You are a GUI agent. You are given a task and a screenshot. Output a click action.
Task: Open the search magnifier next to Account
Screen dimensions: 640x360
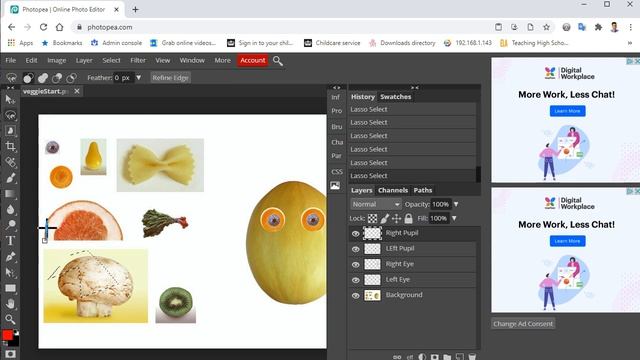278,61
